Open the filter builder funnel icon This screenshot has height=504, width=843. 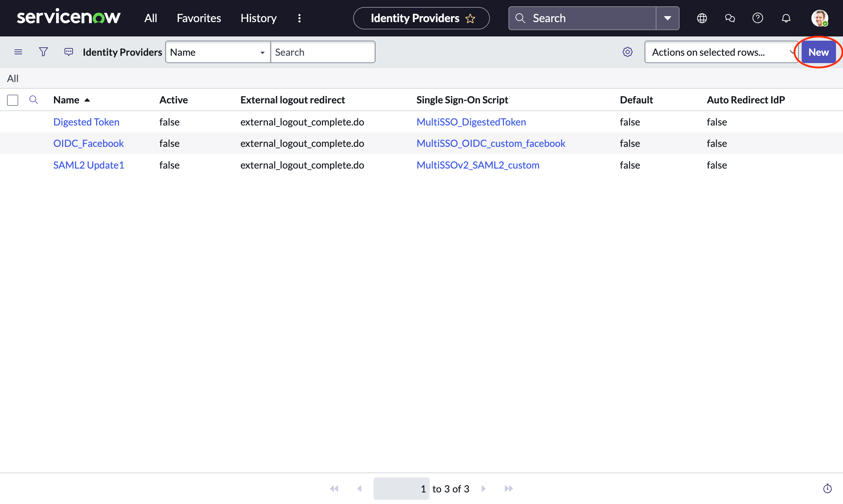43,52
